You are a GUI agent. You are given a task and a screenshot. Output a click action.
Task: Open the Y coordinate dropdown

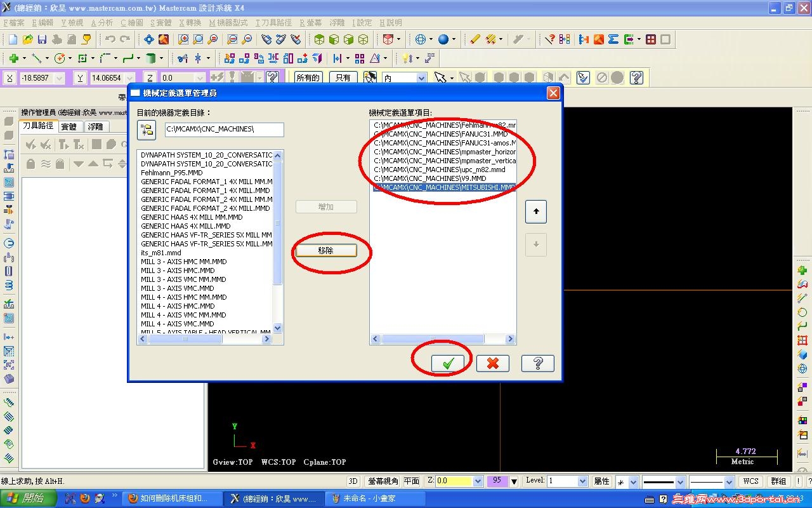point(131,78)
